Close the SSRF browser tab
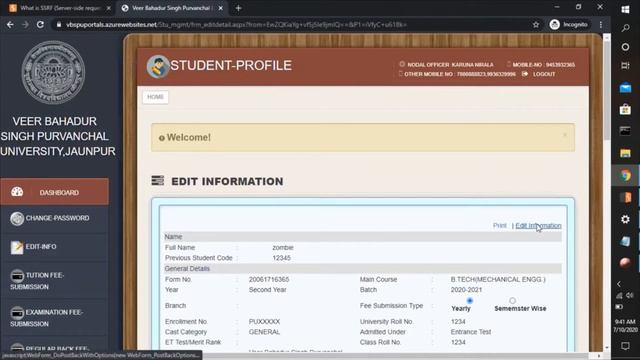The width and height of the screenshot is (640, 360). point(108,8)
